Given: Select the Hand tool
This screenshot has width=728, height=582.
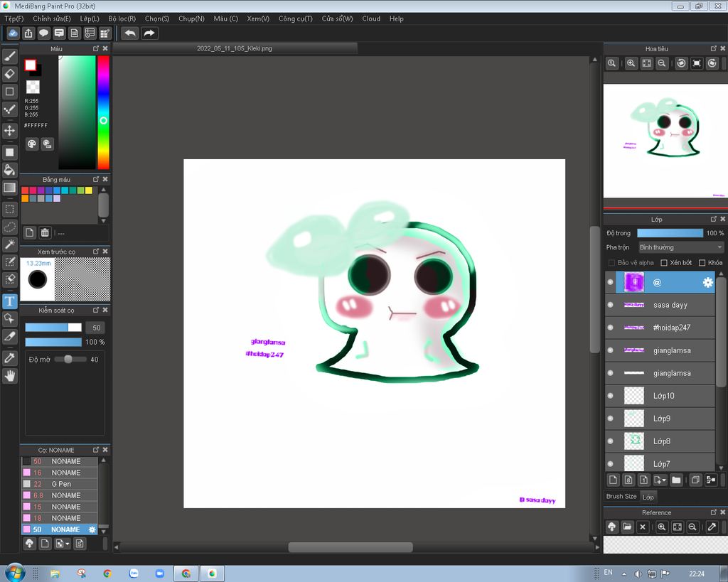Looking at the screenshot, I should pos(10,375).
